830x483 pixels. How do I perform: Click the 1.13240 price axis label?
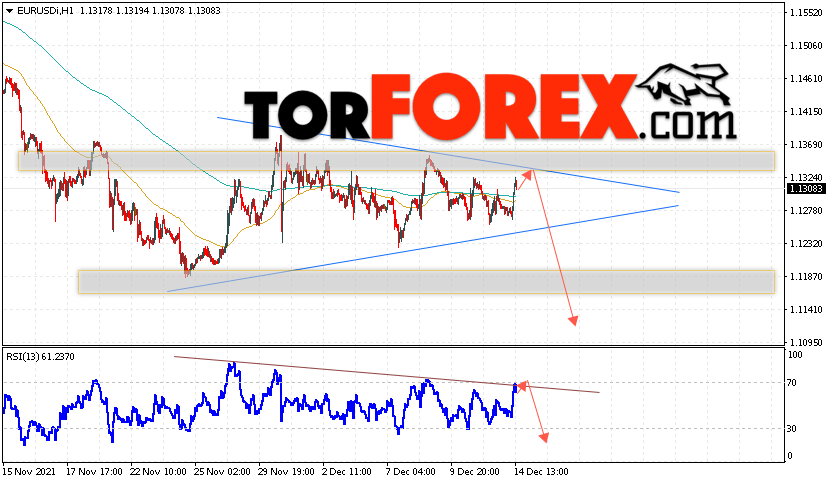806,177
